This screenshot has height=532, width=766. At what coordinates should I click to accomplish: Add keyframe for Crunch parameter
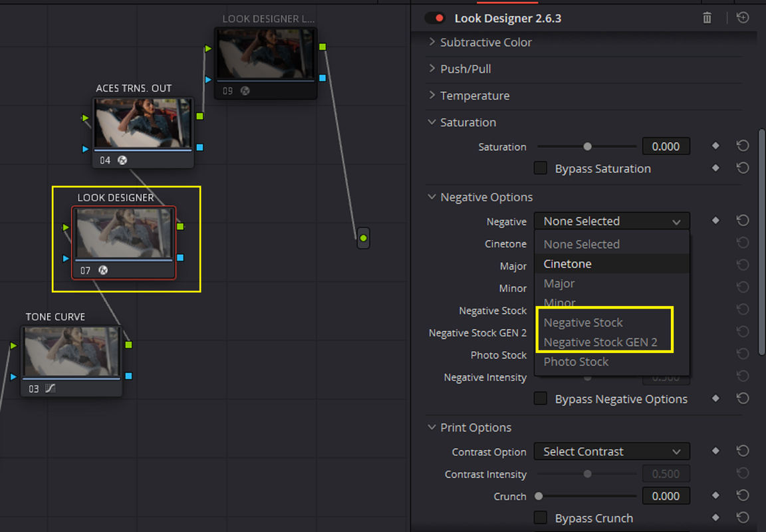(715, 495)
